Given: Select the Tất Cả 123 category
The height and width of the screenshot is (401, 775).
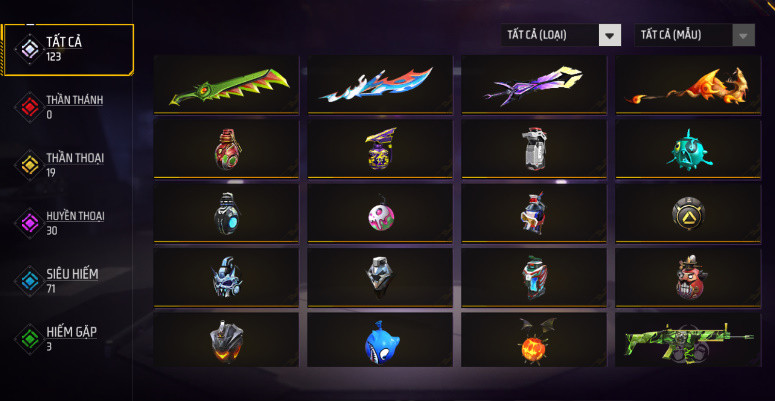Looking at the screenshot, I should [69, 49].
